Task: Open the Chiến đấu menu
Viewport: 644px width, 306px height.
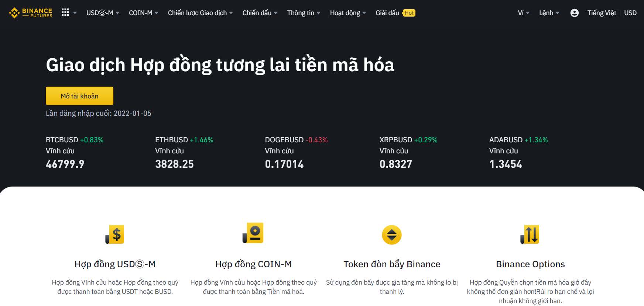Action: tap(260, 13)
